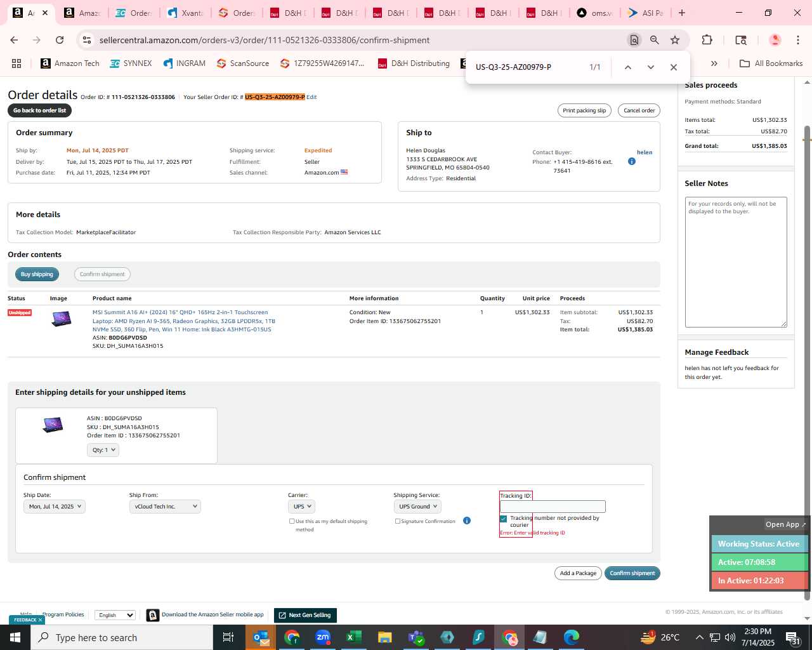Click the Signature Confirmation info icon
The image size is (812, 650).
pos(467,521)
